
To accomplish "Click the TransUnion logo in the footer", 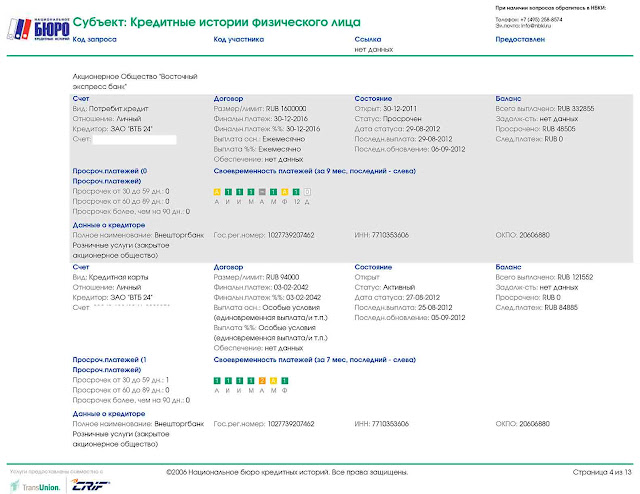I will (36, 486).
